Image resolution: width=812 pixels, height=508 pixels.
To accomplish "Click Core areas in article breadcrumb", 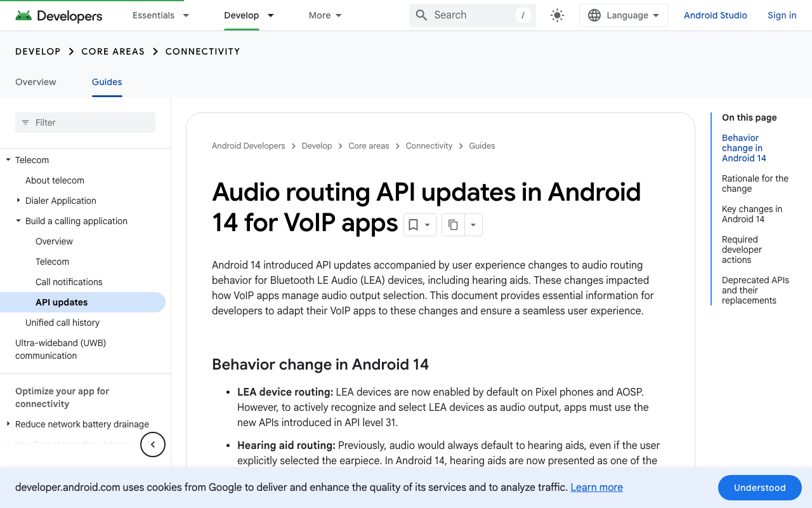I will tap(369, 146).
